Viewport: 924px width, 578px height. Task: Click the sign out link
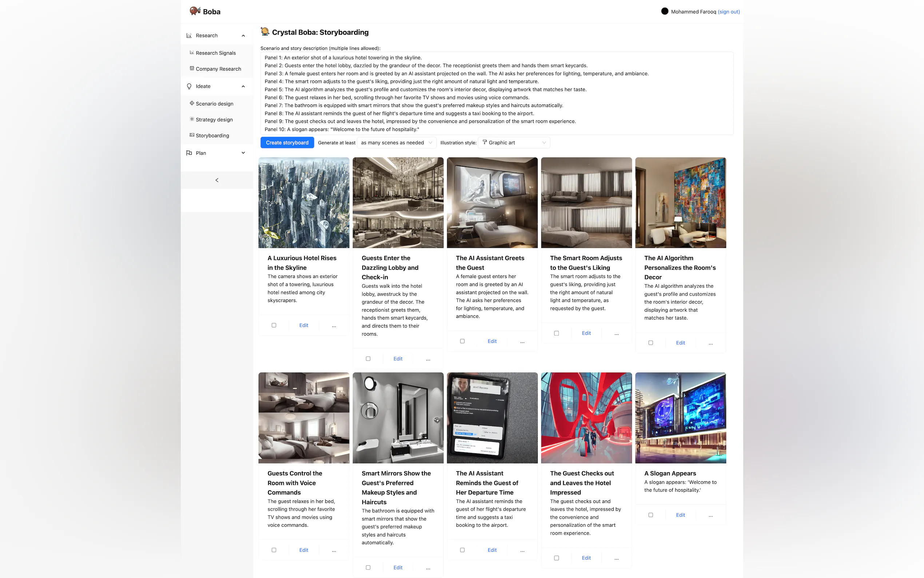click(x=728, y=12)
